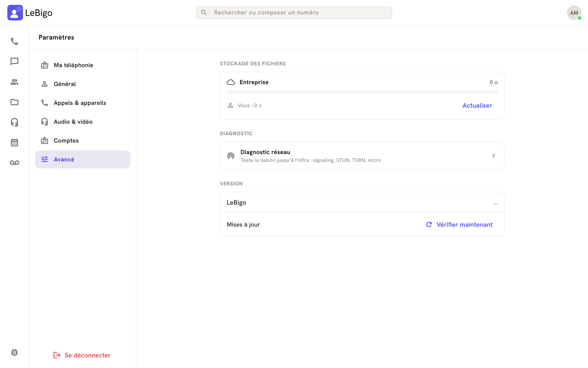The width and height of the screenshot is (588, 368).
Task: Click the network diagnostic radar icon
Action: [x=231, y=156]
